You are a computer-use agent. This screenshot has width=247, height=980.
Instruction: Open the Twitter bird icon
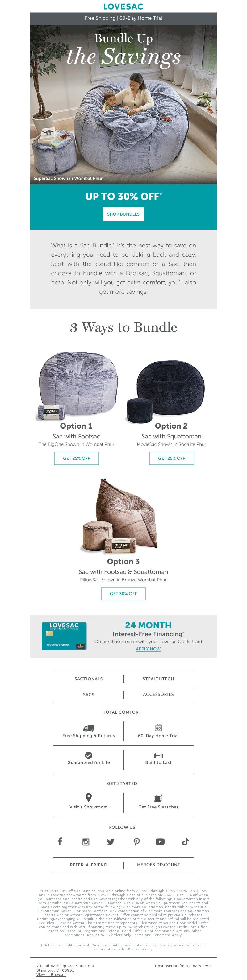pos(110,842)
